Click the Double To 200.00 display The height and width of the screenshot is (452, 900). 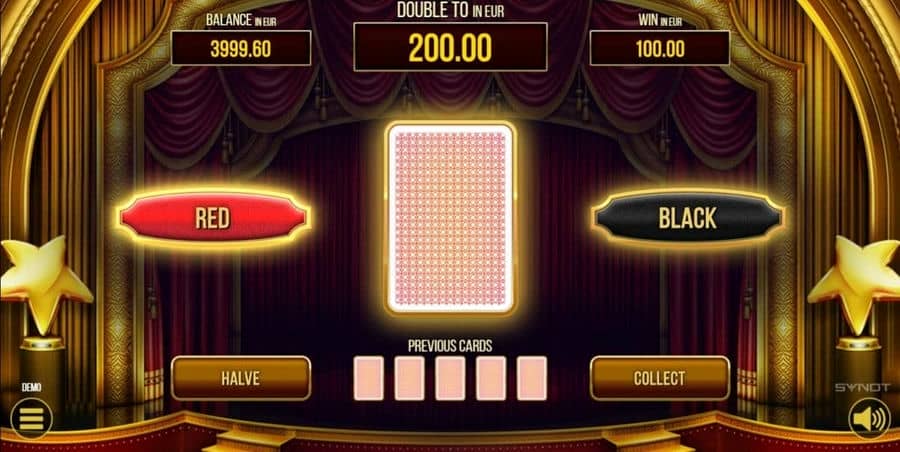pos(450,47)
